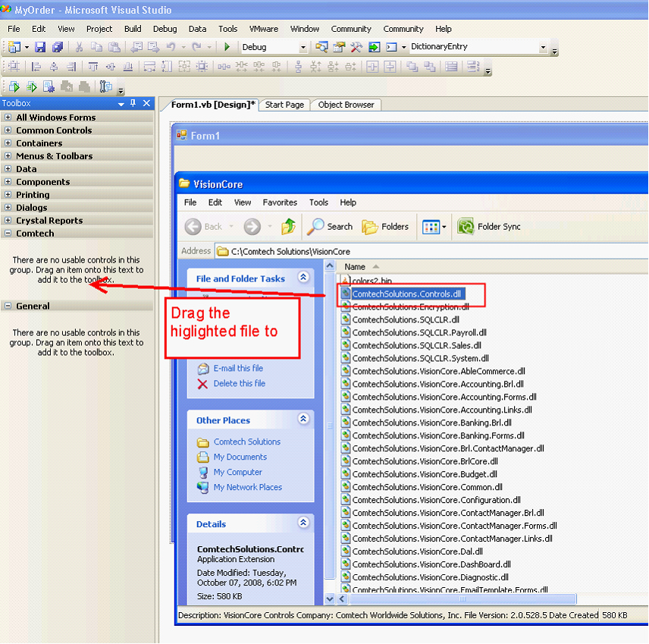This screenshot has width=649, height=644.
Task: Collapse the Other Places pane
Action: pyautogui.click(x=303, y=419)
